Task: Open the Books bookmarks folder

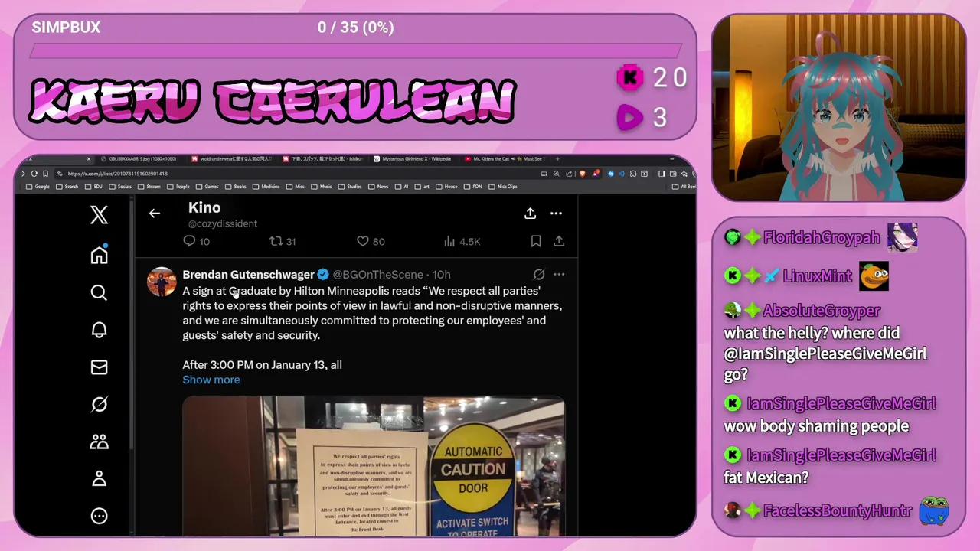Action: click(236, 187)
